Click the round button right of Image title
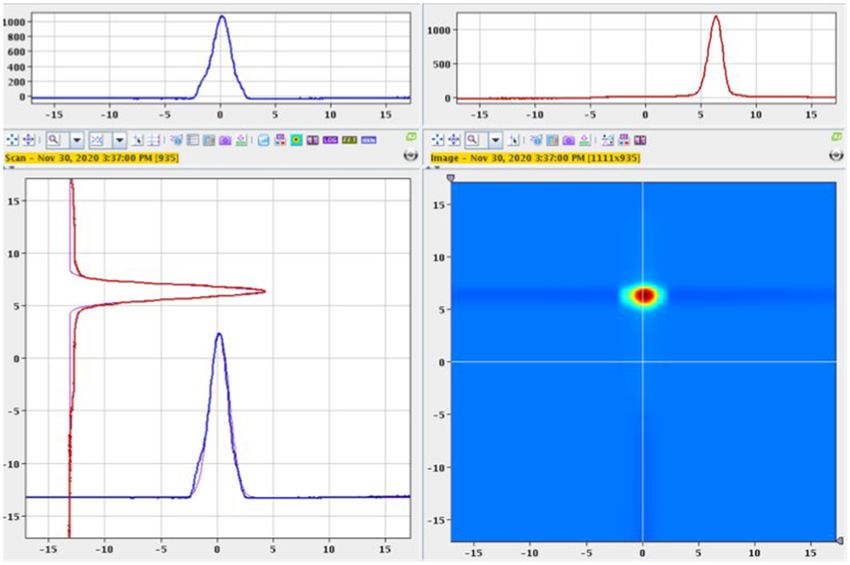The height and width of the screenshot is (565, 850). pyautogui.click(x=836, y=156)
